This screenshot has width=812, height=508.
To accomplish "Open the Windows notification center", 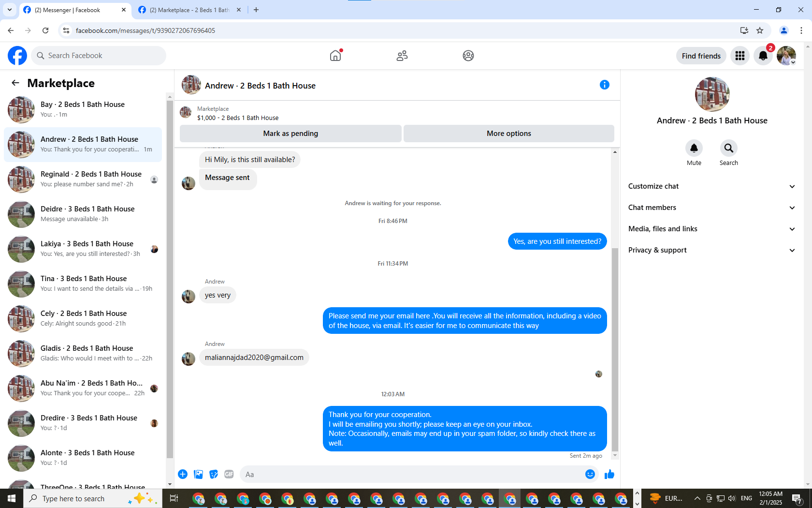I will (x=797, y=498).
